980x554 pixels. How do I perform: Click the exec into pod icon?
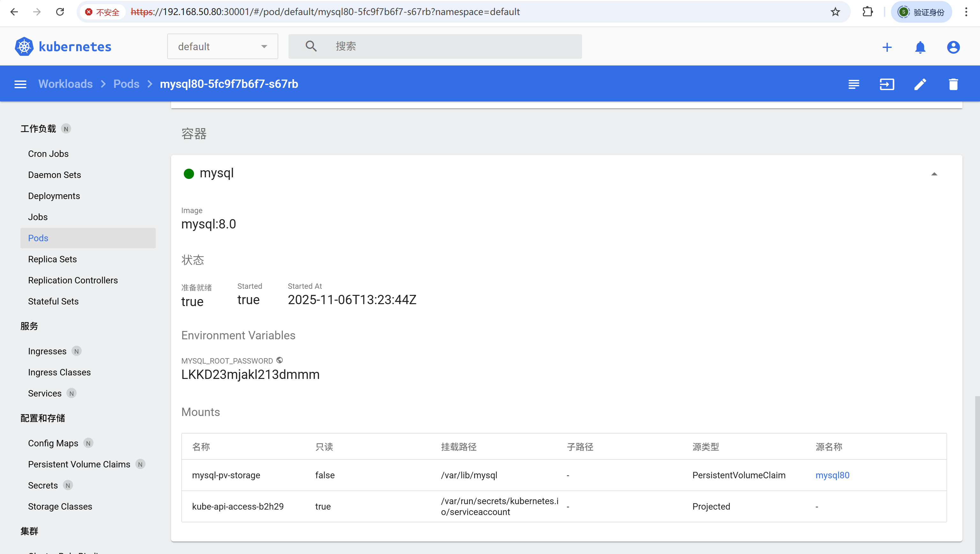(886, 84)
